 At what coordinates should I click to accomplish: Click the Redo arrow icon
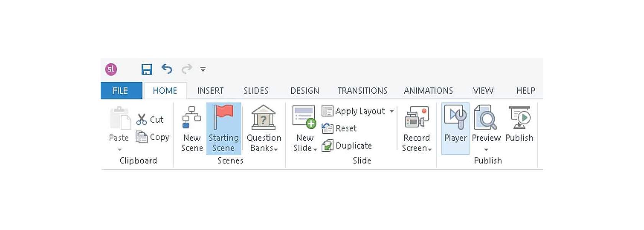pyautogui.click(x=187, y=69)
